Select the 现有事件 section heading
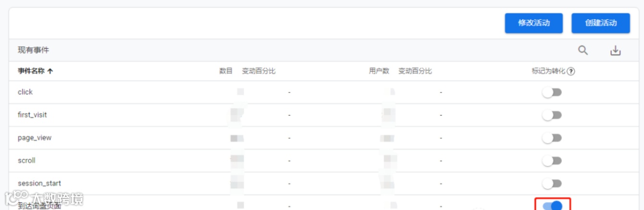Viewport: 644px width, 210px height. click(34, 50)
